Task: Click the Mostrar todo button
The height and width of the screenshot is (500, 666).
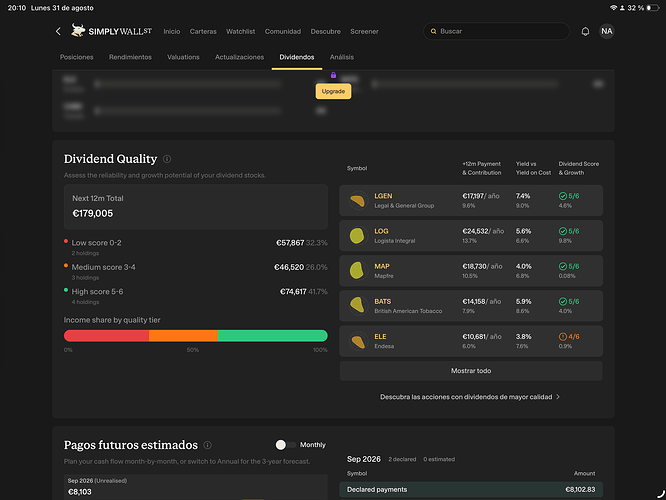Action: [471, 371]
